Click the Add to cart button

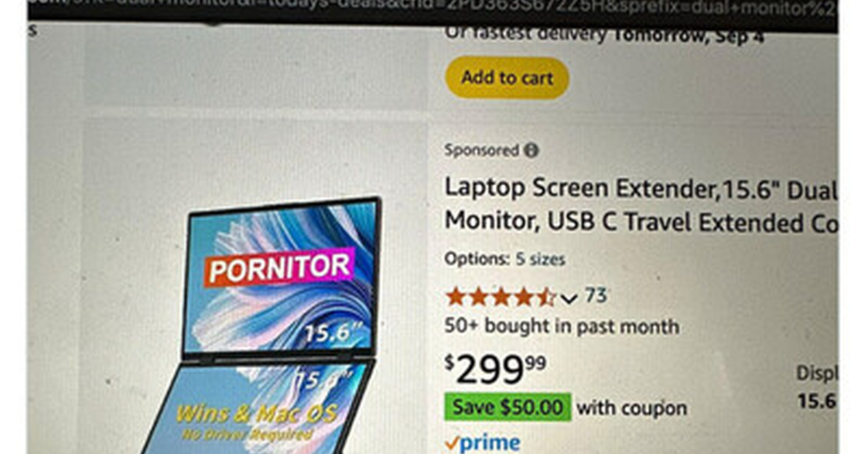tap(507, 78)
